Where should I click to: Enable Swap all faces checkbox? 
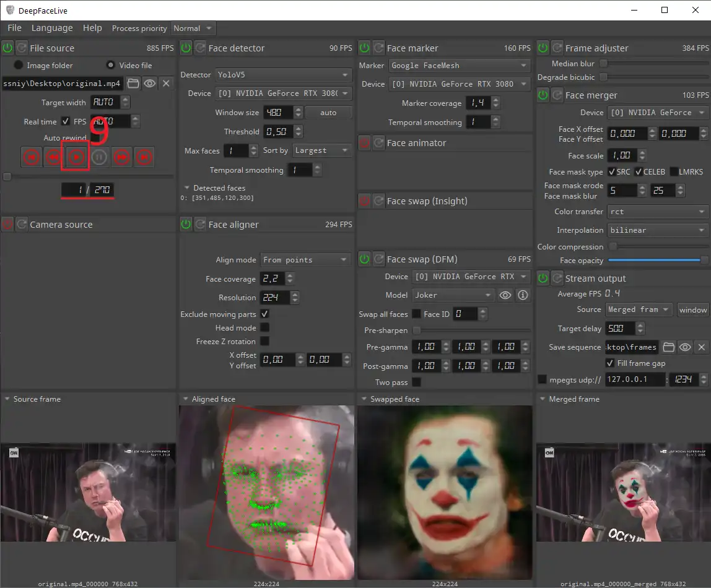click(416, 314)
